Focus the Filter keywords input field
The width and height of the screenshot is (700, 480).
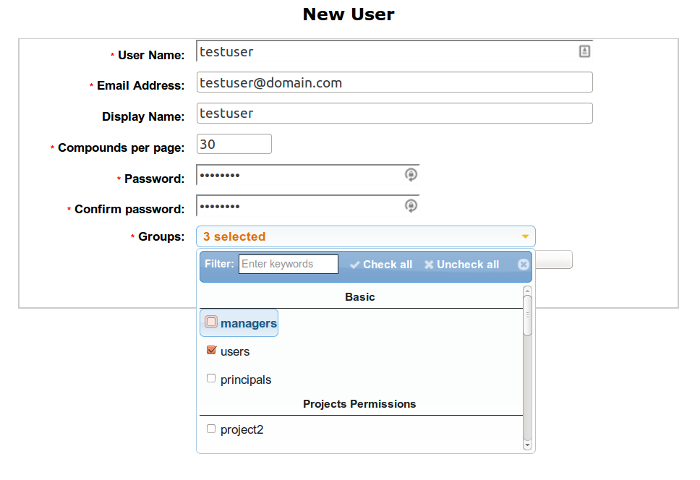click(288, 264)
